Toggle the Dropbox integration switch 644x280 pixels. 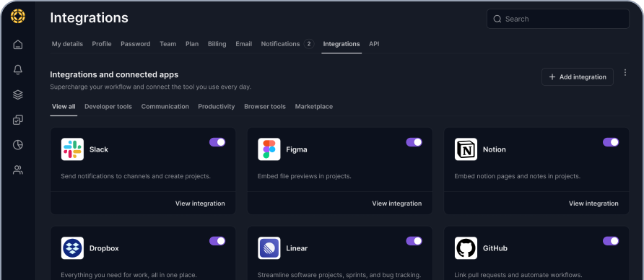point(217,241)
